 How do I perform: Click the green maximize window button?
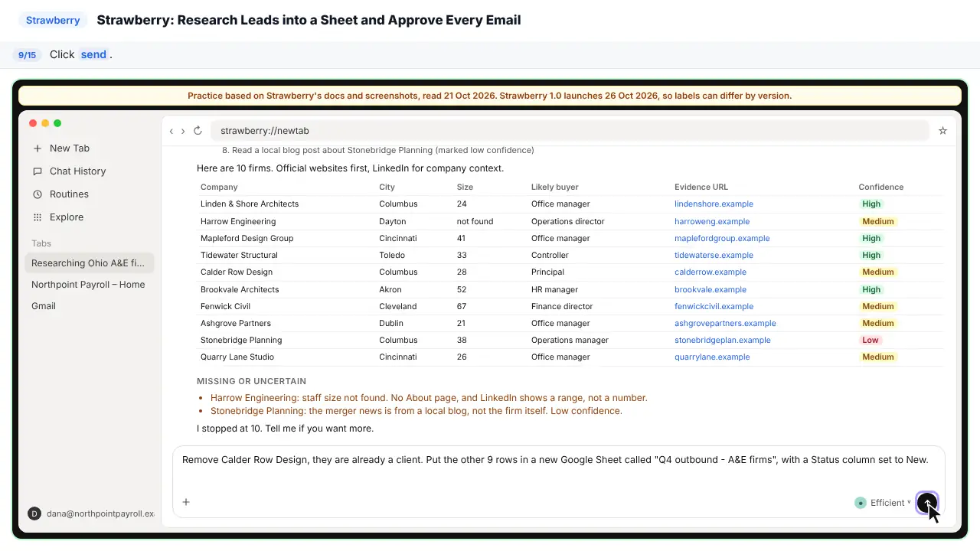coord(57,123)
